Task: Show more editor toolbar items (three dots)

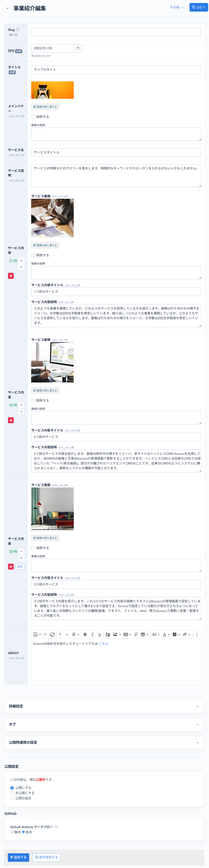Action: tap(197, 634)
